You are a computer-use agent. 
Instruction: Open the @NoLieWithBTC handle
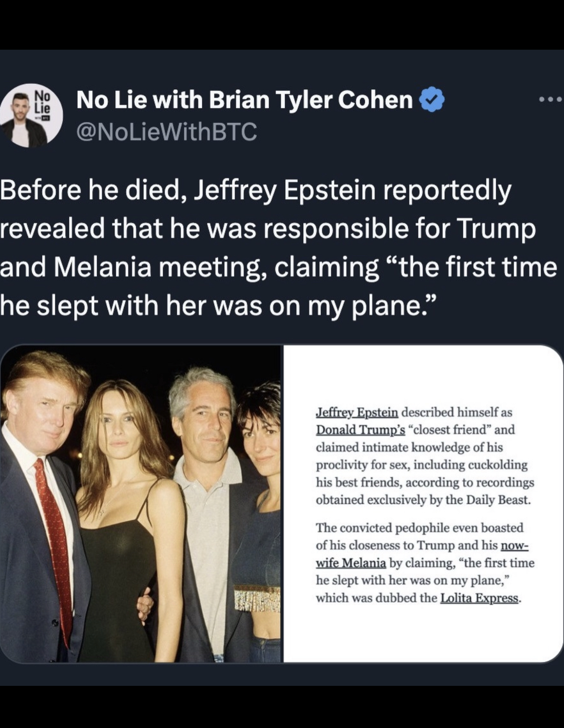166,131
